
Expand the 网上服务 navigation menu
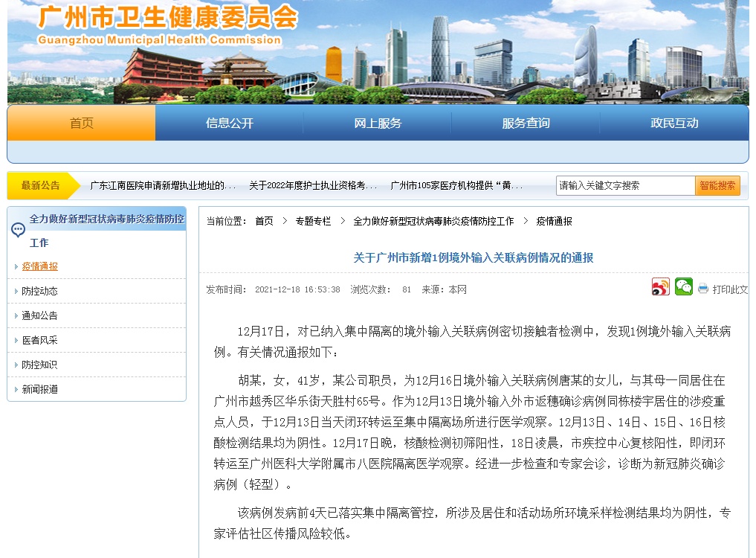click(x=378, y=124)
